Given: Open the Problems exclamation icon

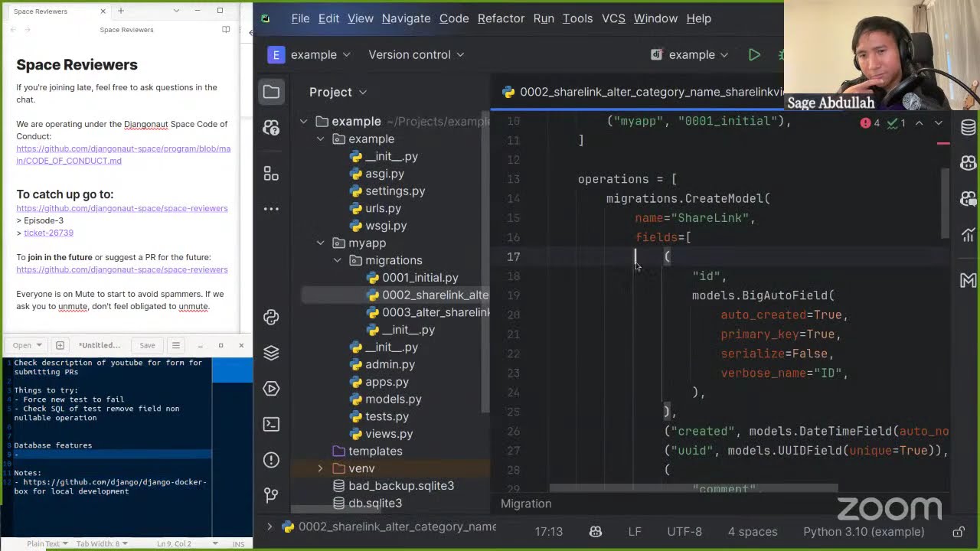Looking at the screenshot, I should click(271, 460).
